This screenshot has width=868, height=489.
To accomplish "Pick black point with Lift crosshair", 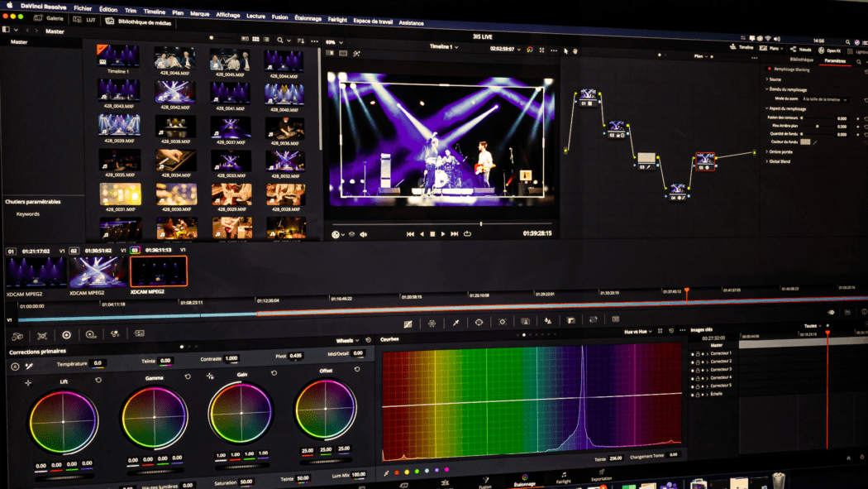I will [x=28, y=382].
